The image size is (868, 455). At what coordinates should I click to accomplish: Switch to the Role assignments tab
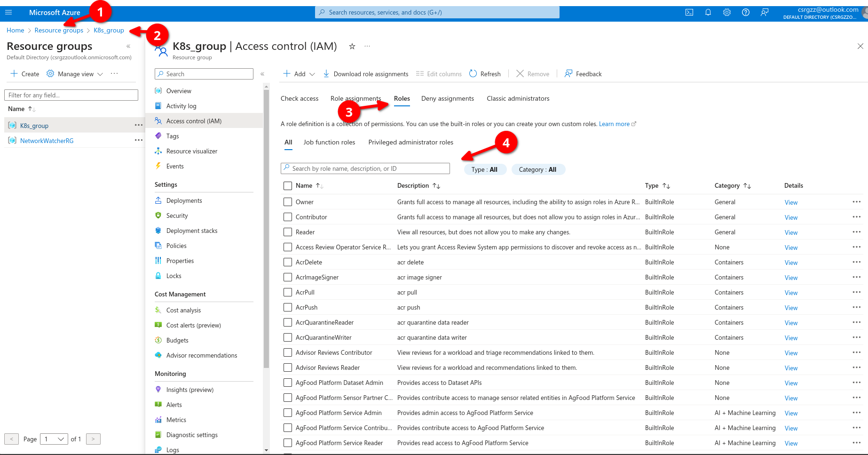click(x=355, y=98)
